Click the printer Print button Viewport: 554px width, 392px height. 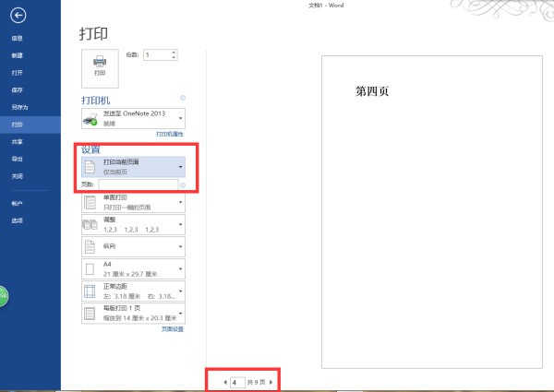pos(100,68)
